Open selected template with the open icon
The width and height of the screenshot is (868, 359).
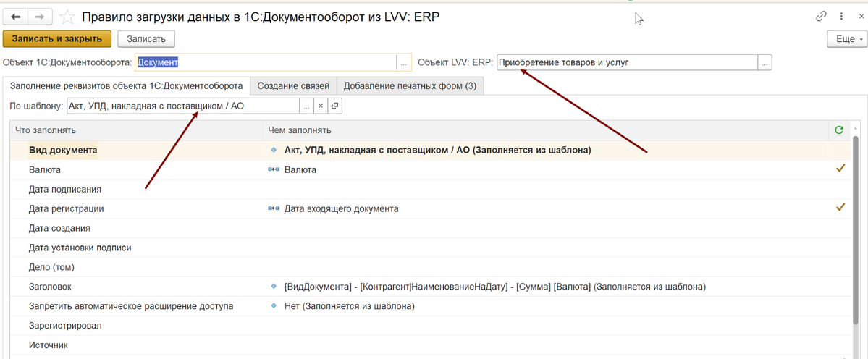334,106
